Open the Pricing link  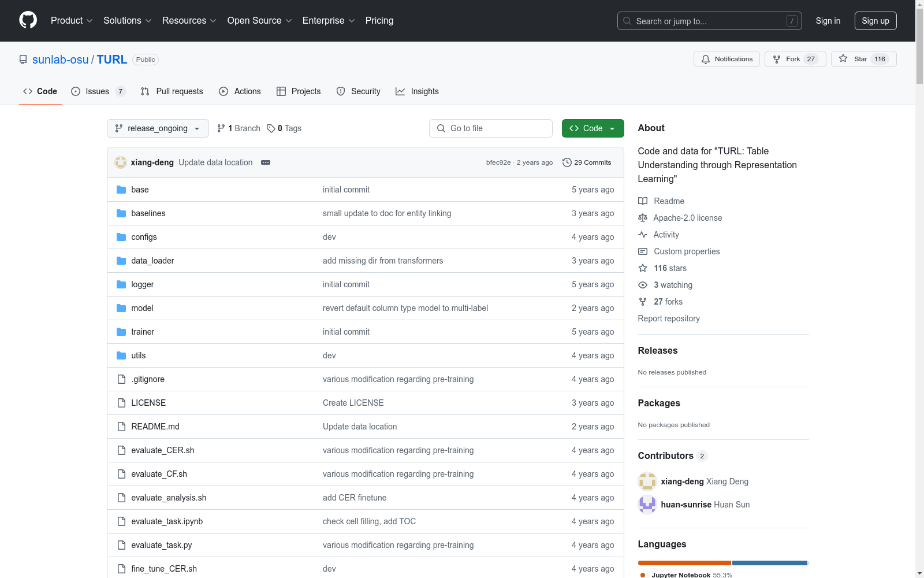379,20
